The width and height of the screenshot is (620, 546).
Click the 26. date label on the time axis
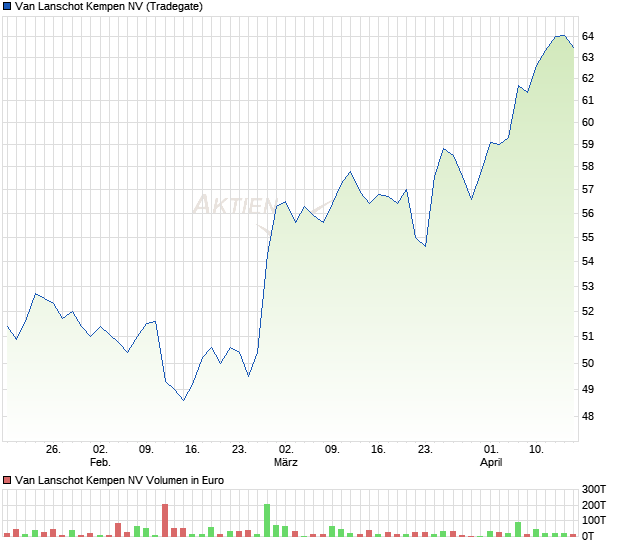53,450
